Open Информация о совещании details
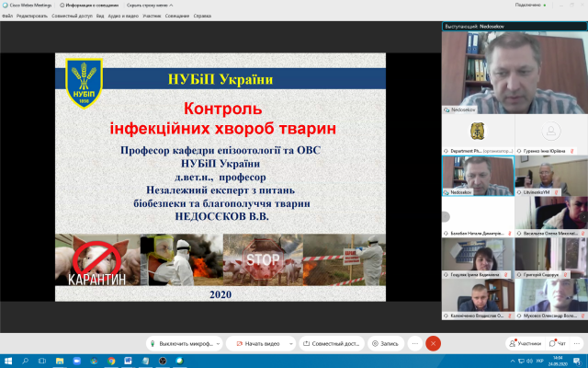 pos(89,6)
